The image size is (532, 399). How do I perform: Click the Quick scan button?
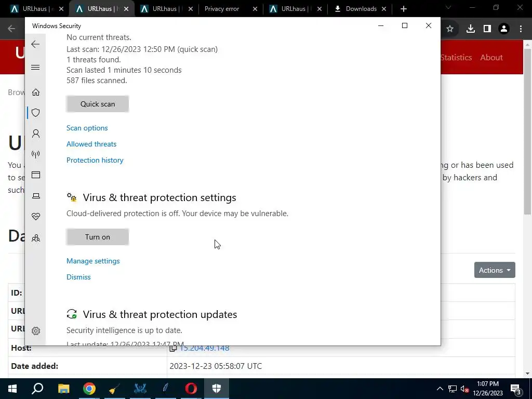coord(98,104)
